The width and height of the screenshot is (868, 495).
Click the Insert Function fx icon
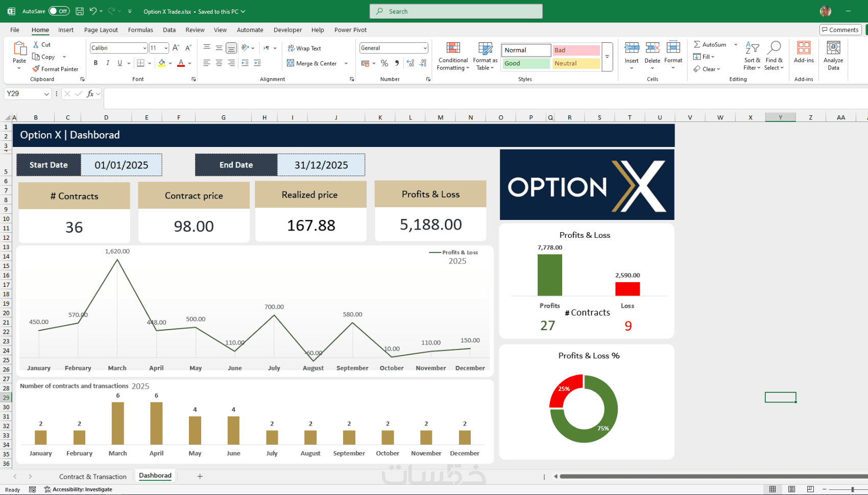(90, 94)
